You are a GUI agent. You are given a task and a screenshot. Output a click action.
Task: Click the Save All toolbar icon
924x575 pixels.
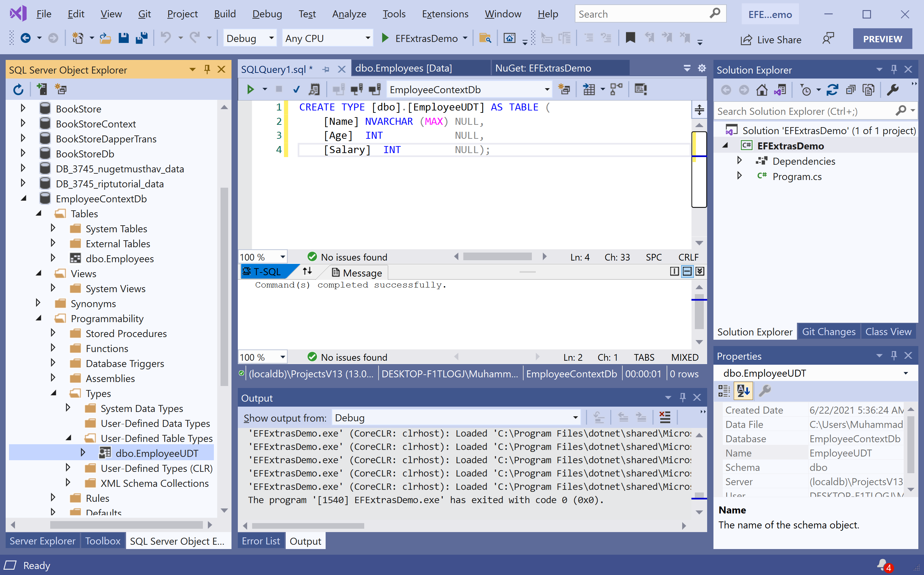(x=142, y=38)
